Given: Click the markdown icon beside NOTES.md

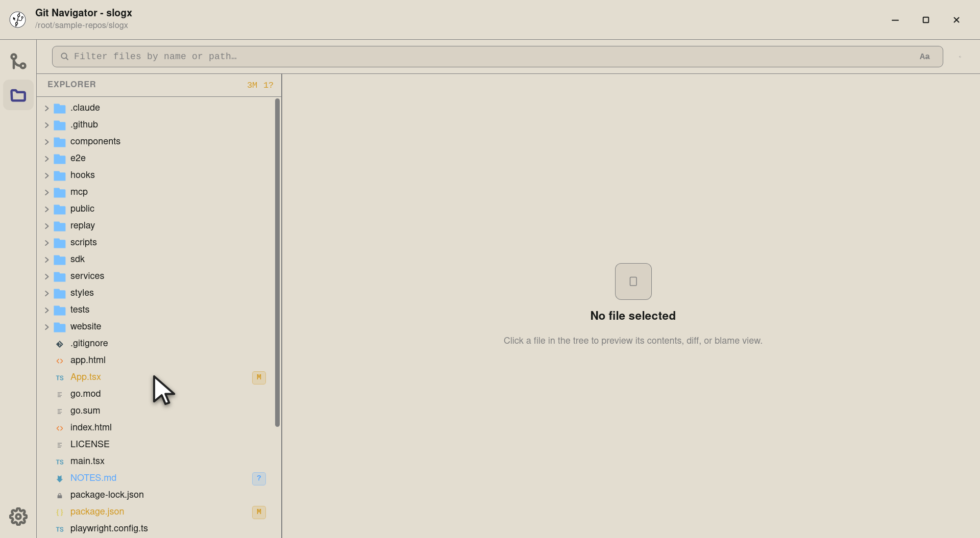Looking at the screenshot, I should (x=60, y=478).
